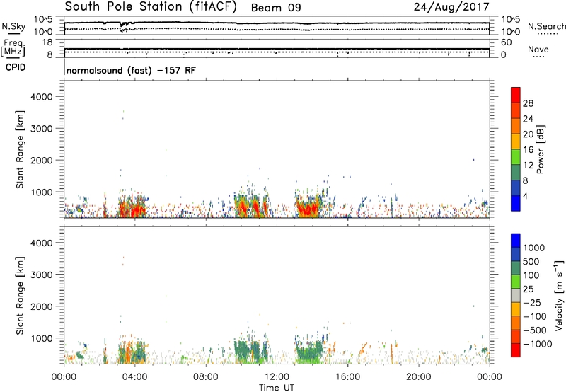Click the '18' frequency axis value
The height and width of the screenshot is (392, 566).
[x=47, y=42]
